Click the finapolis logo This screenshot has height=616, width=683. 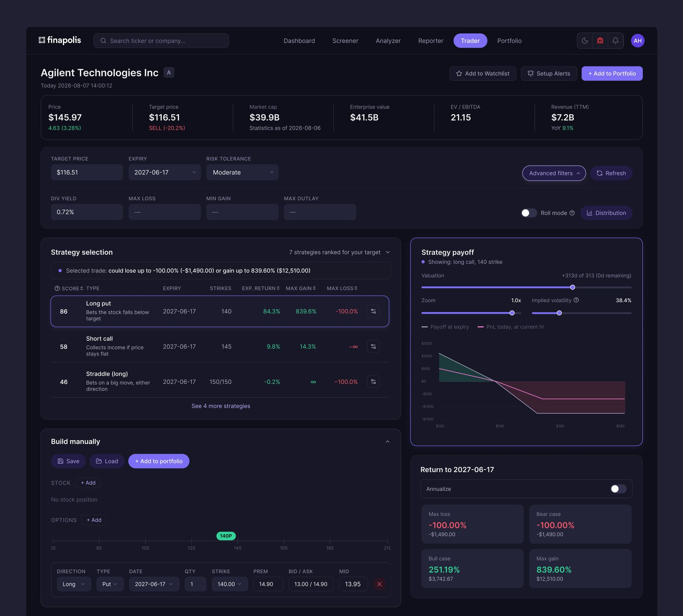(x=60, y=40)
